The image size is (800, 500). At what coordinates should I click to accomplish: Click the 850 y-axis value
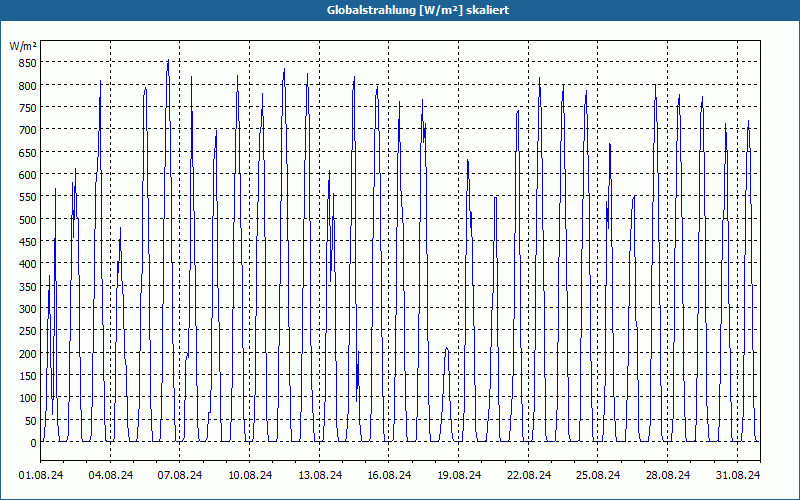tap(28, 63)
